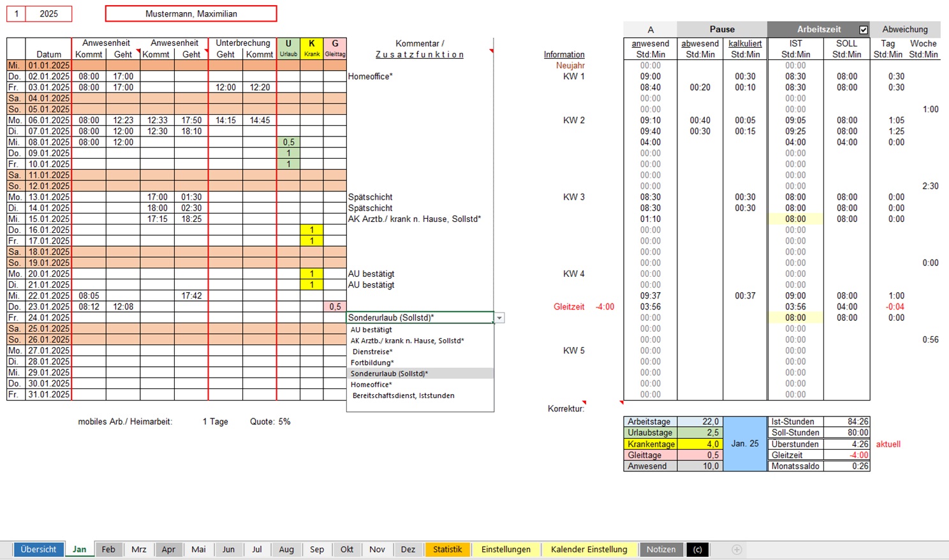
Task: Click the employee name field Mustermann, Maximilian
Action: (191, 13)
